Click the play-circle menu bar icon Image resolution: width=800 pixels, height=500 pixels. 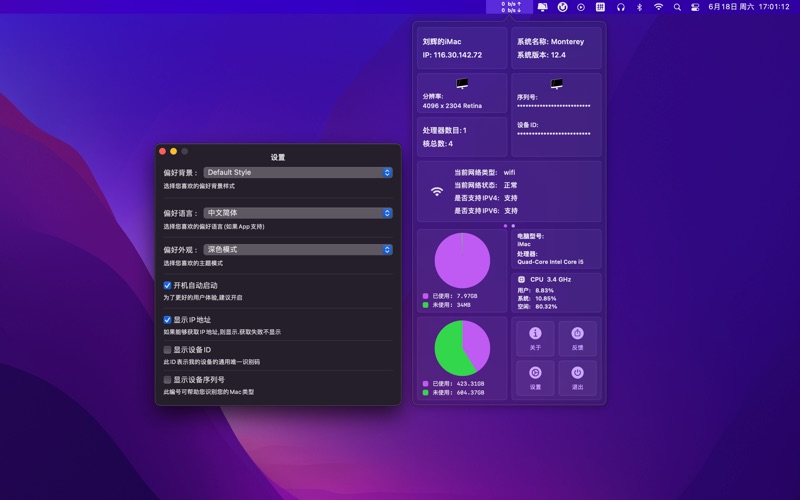point(581,7)
